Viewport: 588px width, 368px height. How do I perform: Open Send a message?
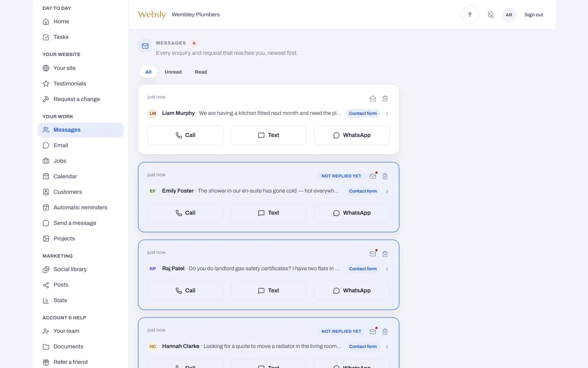[80, 223]
